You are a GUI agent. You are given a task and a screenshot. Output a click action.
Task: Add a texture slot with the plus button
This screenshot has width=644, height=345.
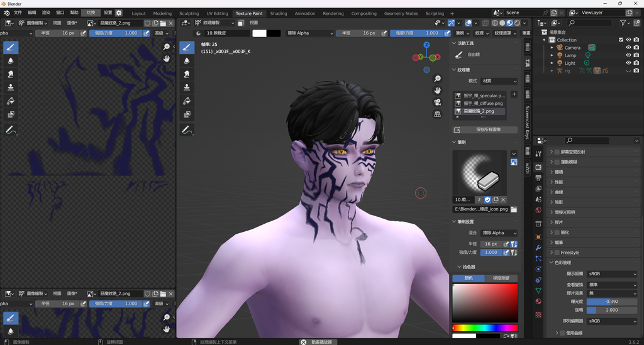(514, 94)
